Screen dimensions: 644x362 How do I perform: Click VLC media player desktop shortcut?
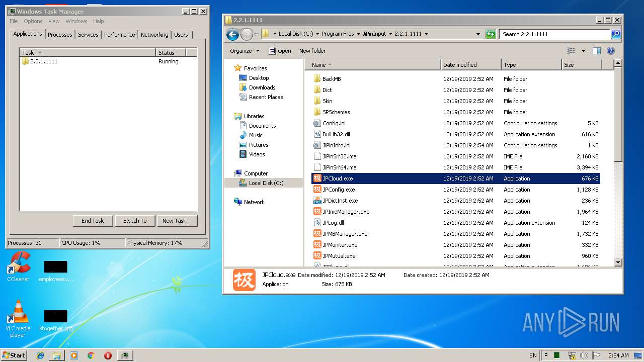(18, 319)
